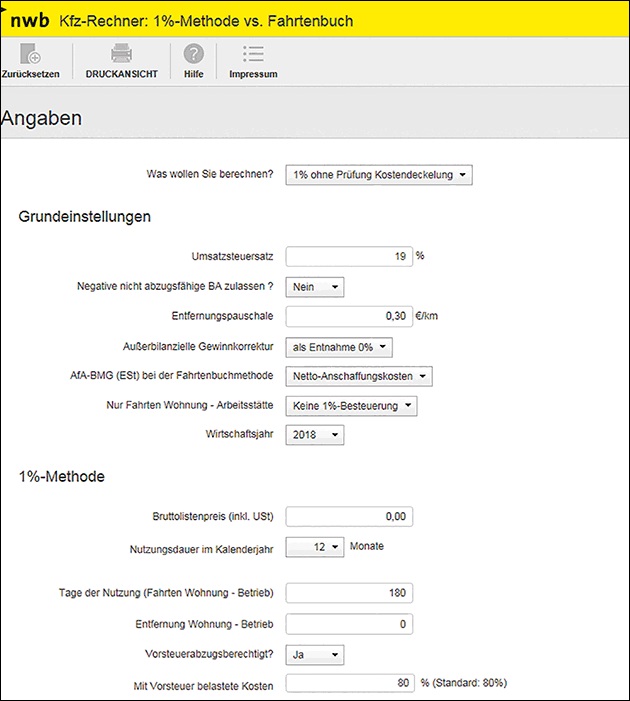Click the nwb logo
Viewport: 630px width, 701px height.
(29, 19)
